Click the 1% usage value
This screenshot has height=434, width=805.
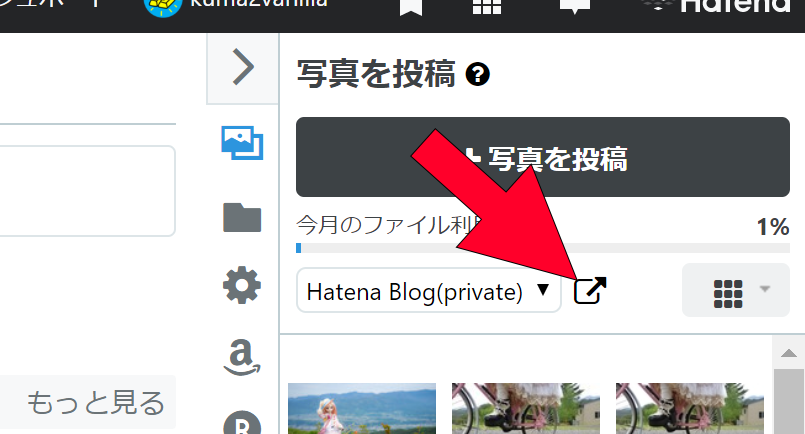pyautogui.click(x=773, y=227)
